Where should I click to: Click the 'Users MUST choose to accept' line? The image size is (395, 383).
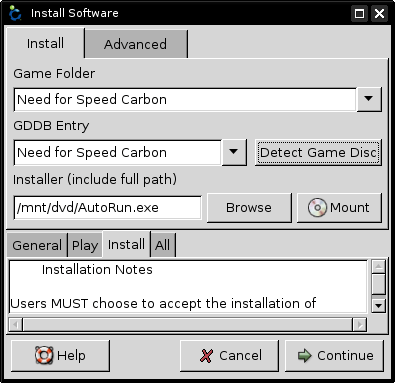163,304
